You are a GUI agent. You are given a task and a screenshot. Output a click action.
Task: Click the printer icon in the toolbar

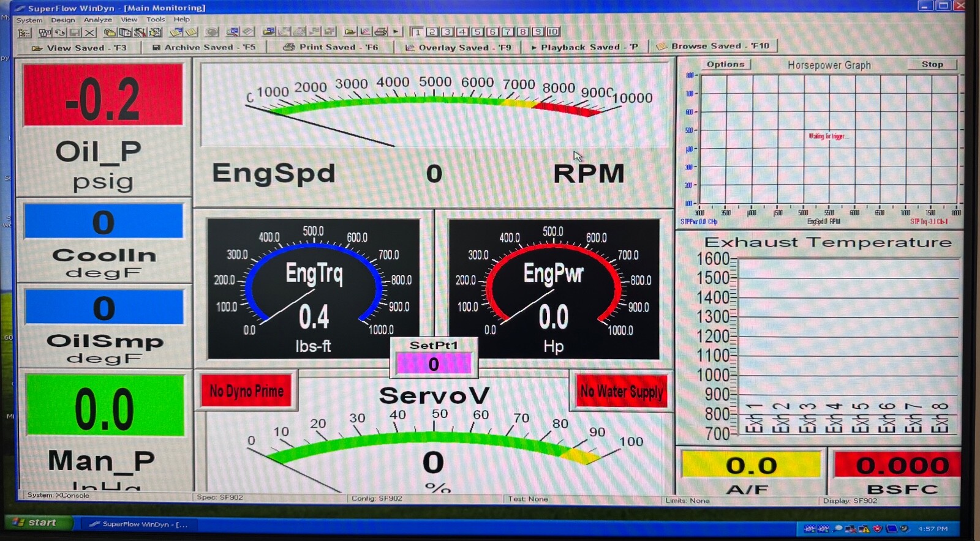tap(380, 32)
